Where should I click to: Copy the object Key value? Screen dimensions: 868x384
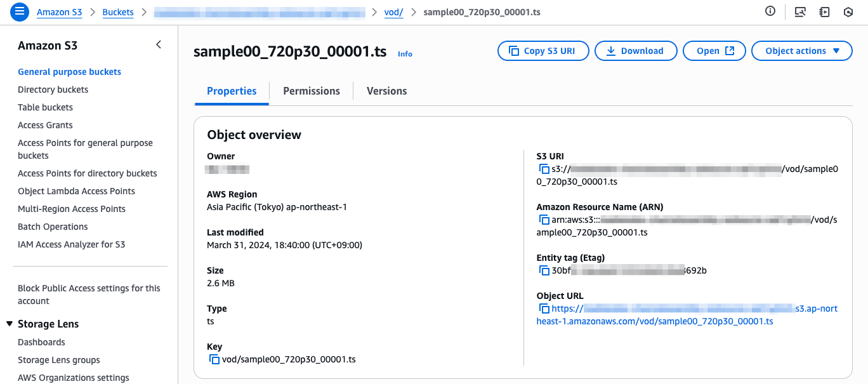(x=214, y=359)
